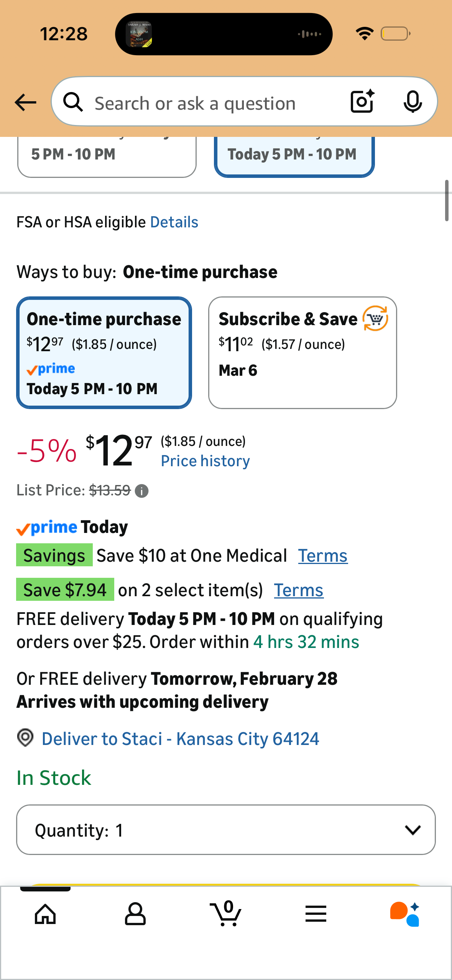This screenshot has height=980, width=452.
Task: Open the hamburger menu icon
Action: (x=316, y=914)
